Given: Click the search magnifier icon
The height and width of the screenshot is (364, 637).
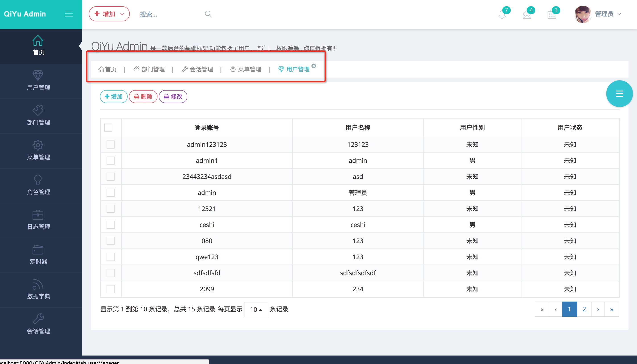Looking at the screenshot, I should tap(208, 14).
